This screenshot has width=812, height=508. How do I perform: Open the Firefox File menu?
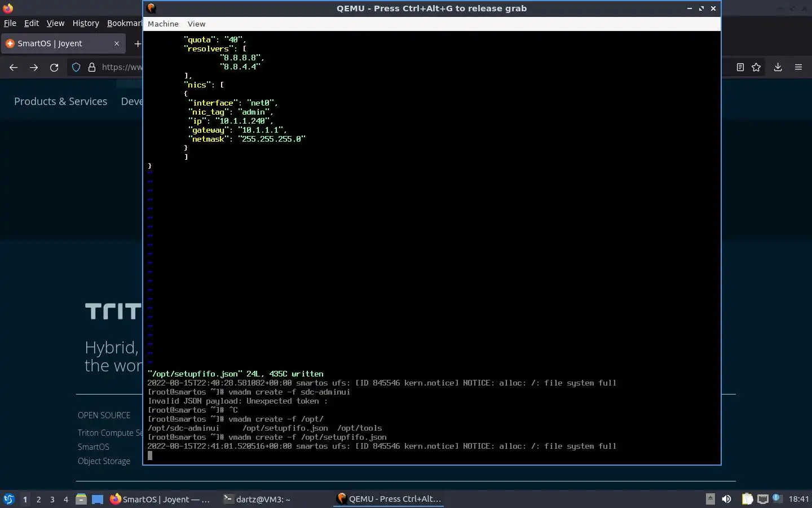(x=10, y=23)
